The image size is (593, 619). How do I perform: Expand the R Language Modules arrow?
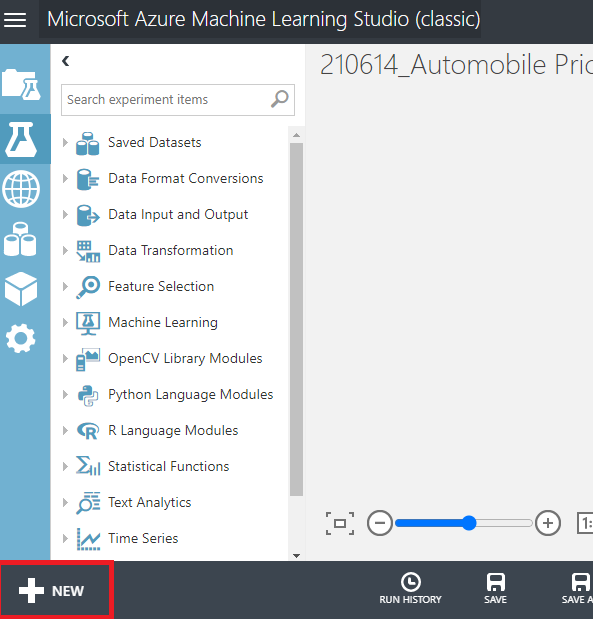coord(66,430)
